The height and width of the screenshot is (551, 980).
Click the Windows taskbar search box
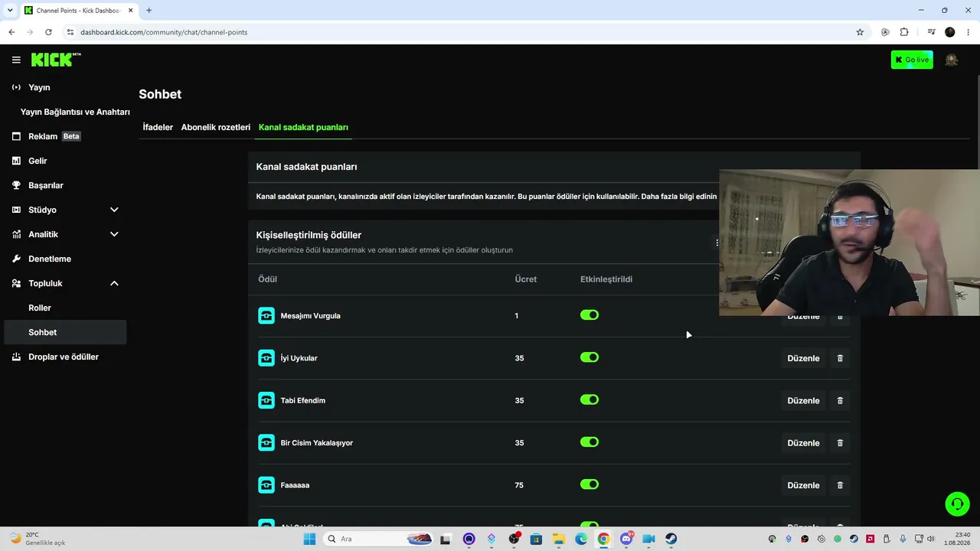point(379,539)
